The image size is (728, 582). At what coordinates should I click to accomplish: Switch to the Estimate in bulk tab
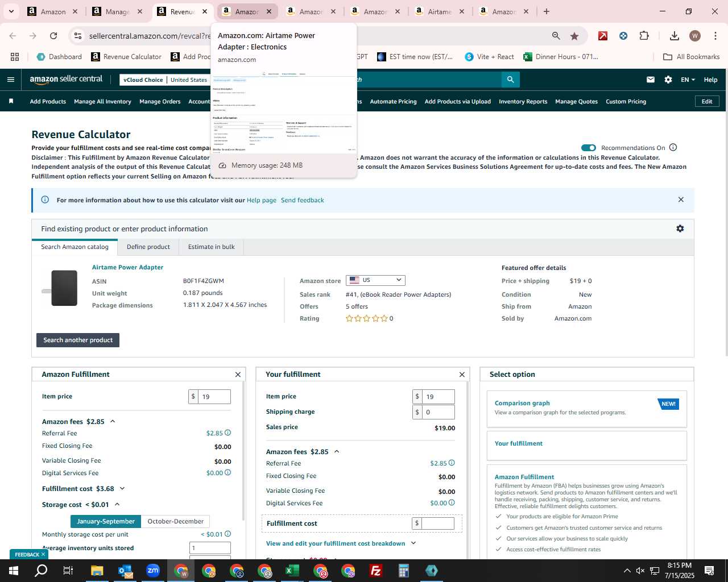point(212,247)
